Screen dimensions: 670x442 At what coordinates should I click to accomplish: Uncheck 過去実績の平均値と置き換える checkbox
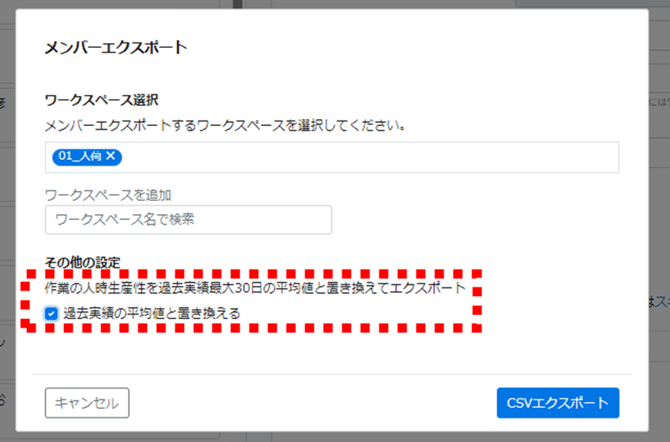(51, 314)
